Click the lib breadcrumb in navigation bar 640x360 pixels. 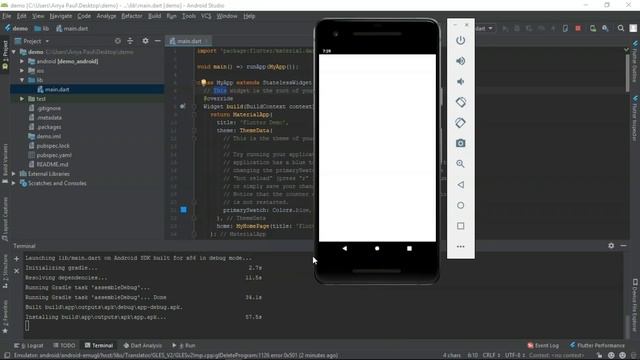(42, 29)
